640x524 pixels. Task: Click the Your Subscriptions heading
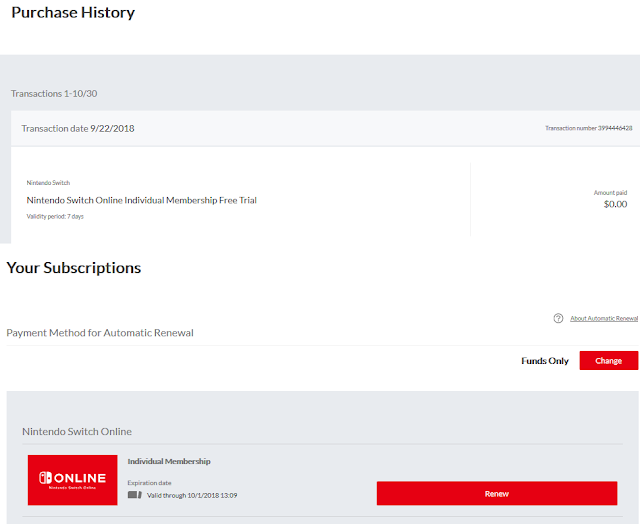(74, 268)
